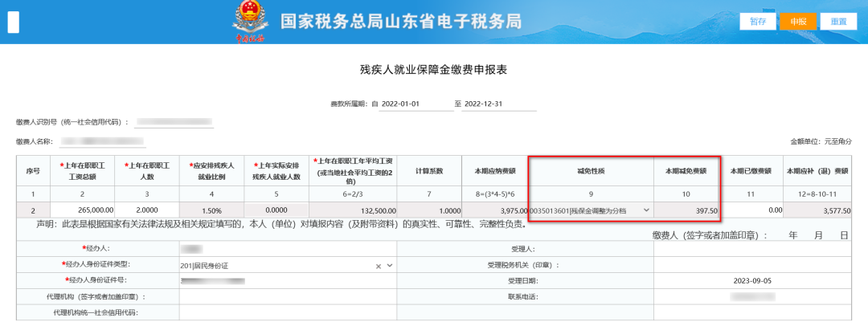Click the 金额单位：元至角分 label
Screen dimensions: 868x330
pyautogui.click(x=821, y=141)
